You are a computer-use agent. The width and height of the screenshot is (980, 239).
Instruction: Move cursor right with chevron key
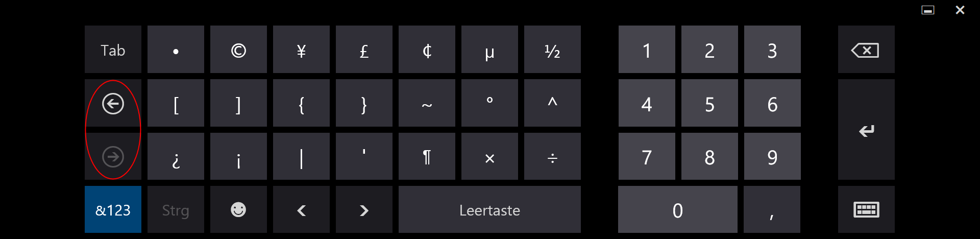[364, 209]
